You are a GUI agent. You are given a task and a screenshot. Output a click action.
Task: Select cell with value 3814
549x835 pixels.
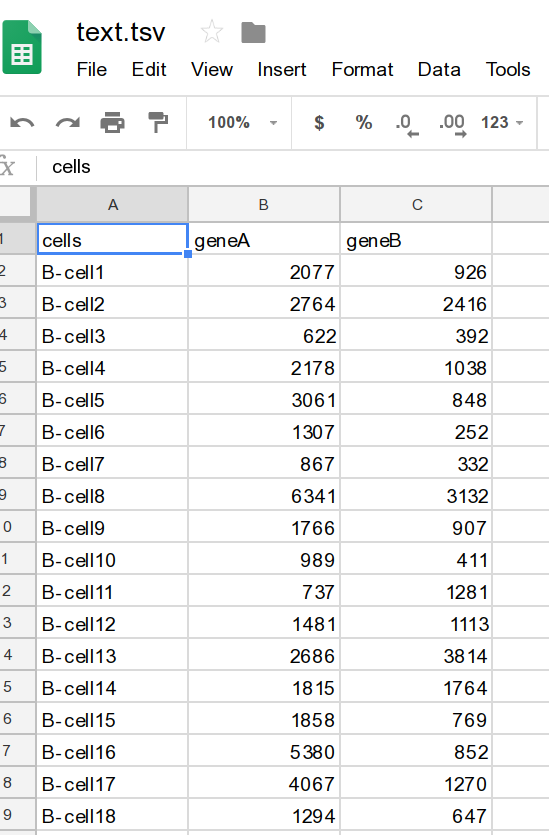(416, 654)
